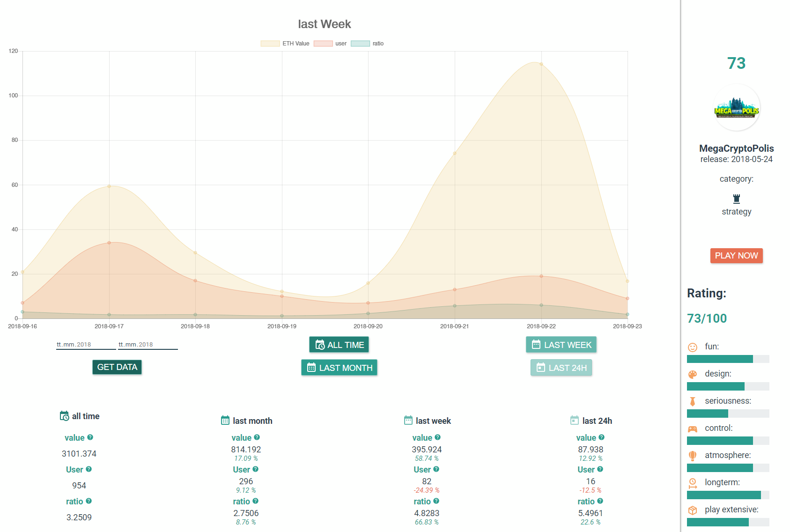Click help icon next to last 24h User
The height and width of the screenshot is (532, 790).
point(600,469)
